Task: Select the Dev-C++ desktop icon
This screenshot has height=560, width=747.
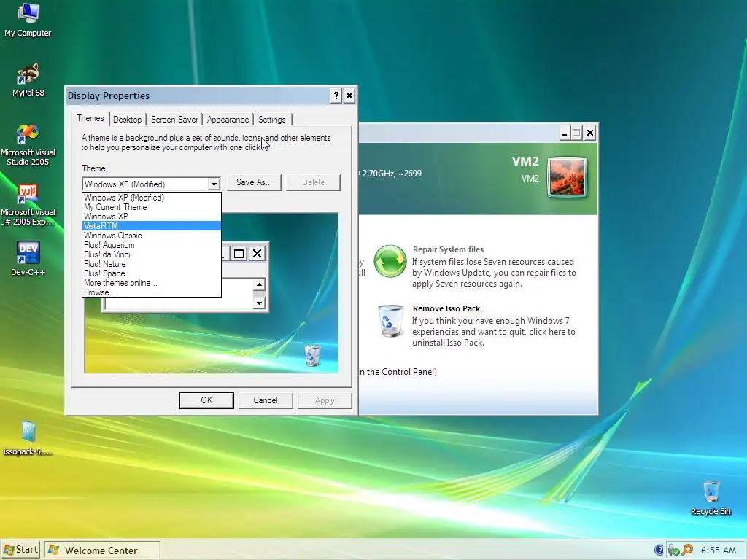Action: [x=28, y=259]
